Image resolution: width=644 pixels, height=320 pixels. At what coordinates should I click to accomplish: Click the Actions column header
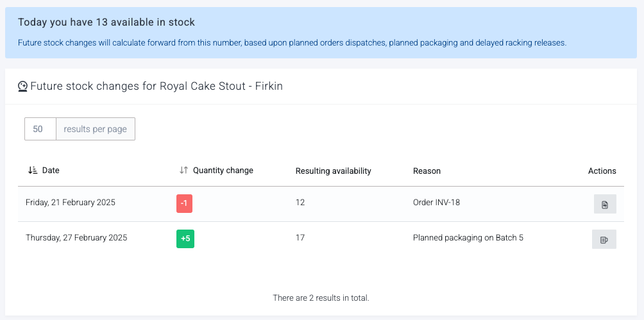[x=602, y=171]
